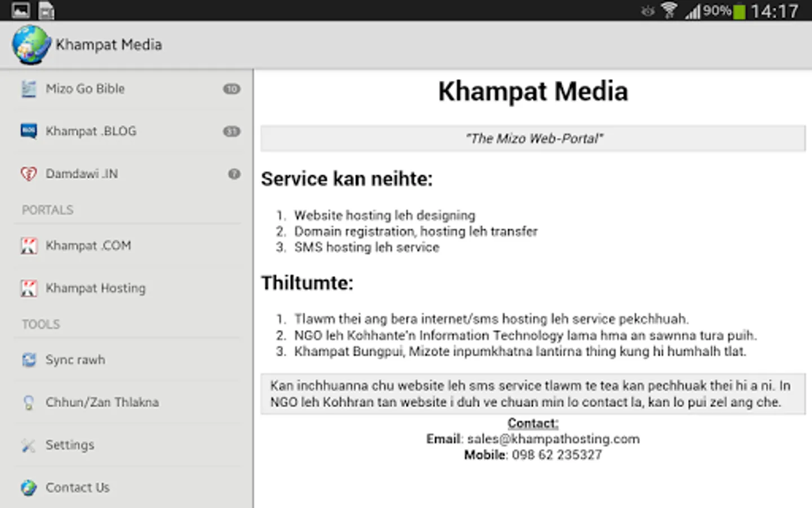Screen dimensions: 812x508
Task: Tap the mobile number 098 62 235327
Action: 557,455
